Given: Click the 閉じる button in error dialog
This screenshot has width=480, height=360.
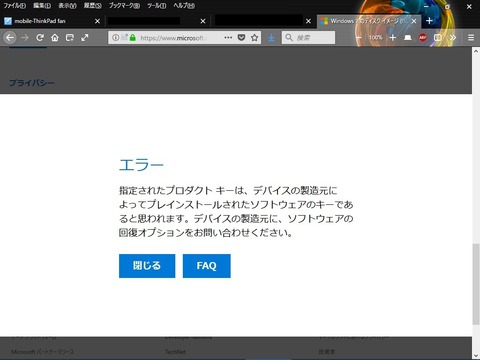Looking at the screenshot, I should click(x=147, y=266).
